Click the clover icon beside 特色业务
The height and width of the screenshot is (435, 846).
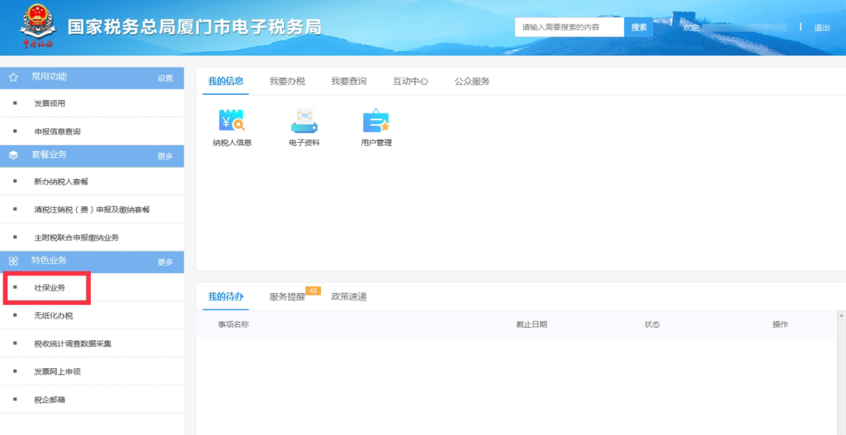pyautogui.click(x=13, y=261)
